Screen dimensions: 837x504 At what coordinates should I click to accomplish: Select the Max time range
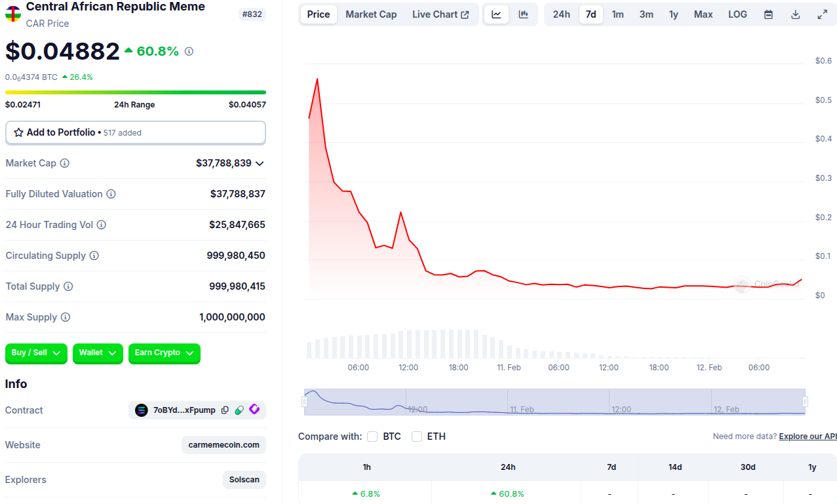[x=703, y=14]
